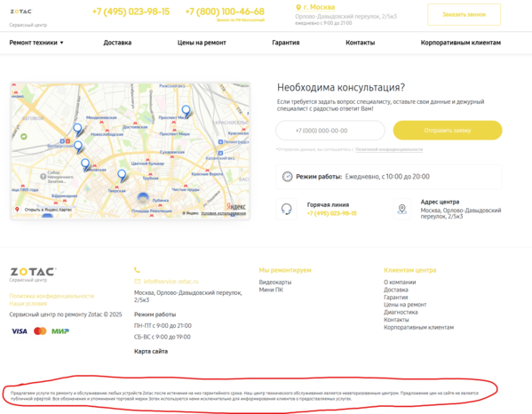
Task: Call the +7 (800) 100-46-68 header number
Action: pyautogui.click(x=225, y=12)
